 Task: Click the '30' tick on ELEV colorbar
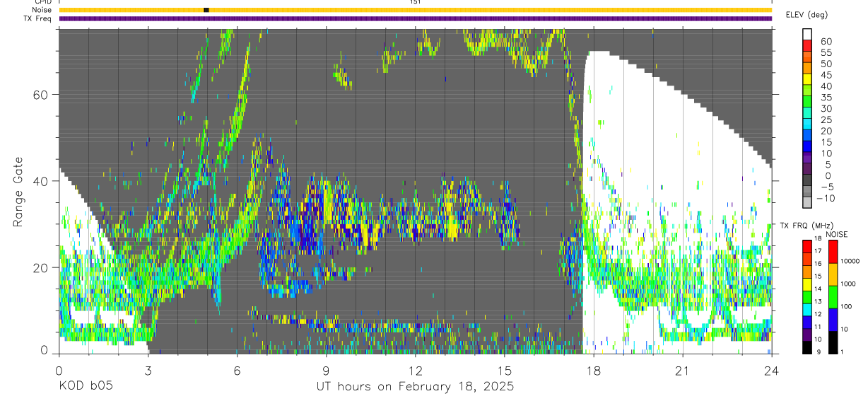pos(826,108)
